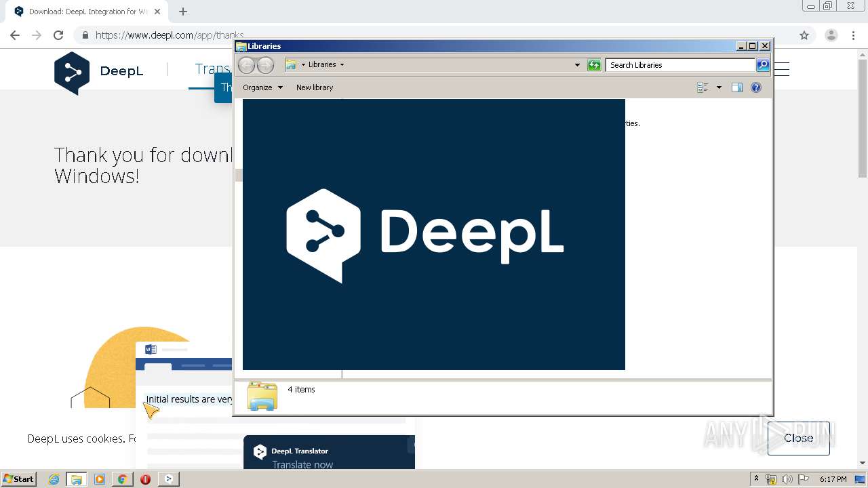Expand the view options dropdown arrow
This screenshot has width=868, height=488.
(719, 87)
